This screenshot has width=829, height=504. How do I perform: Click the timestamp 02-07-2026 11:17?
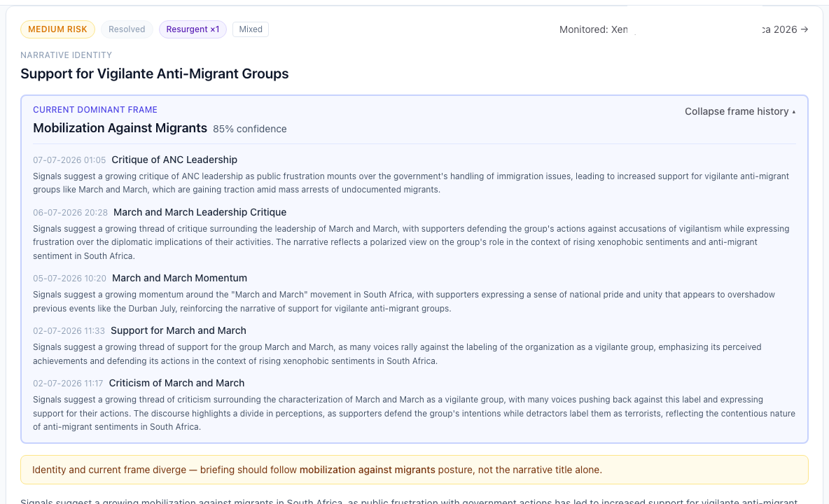[x=68, y=384]
